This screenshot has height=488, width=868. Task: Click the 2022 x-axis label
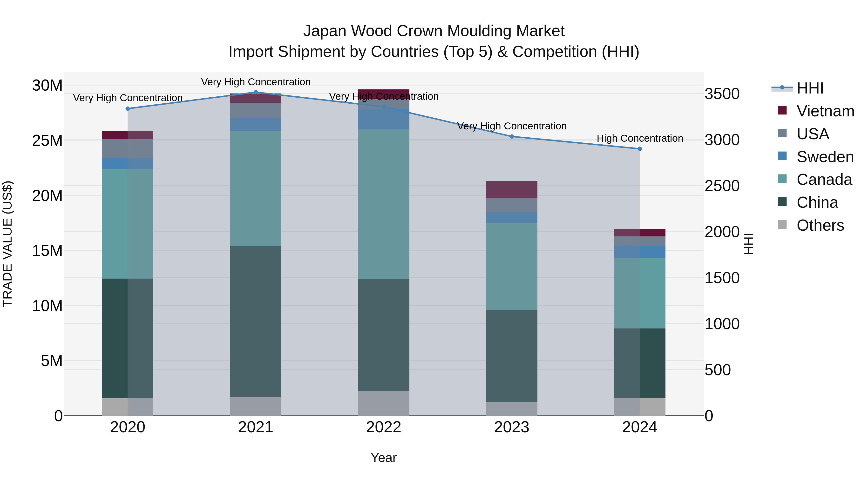click(383, 427)
